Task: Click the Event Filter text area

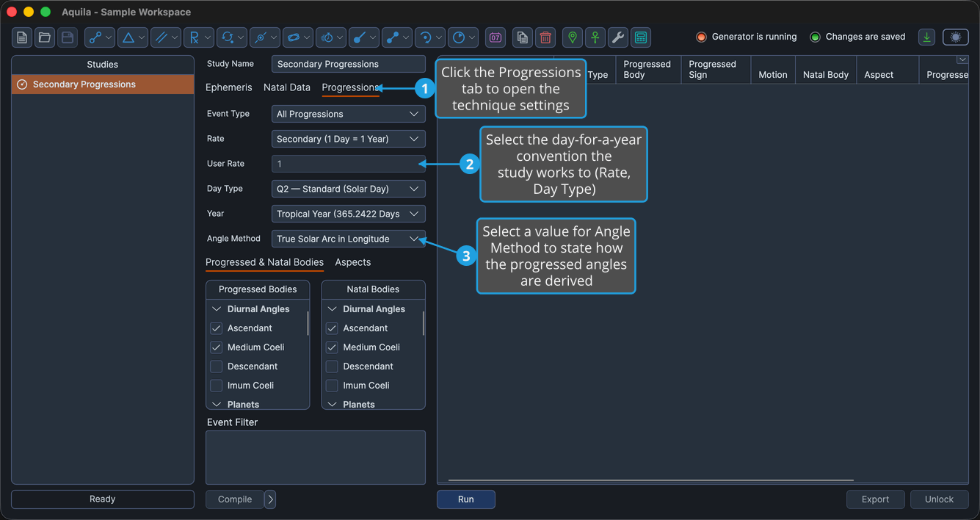Action: click(316, 458)
